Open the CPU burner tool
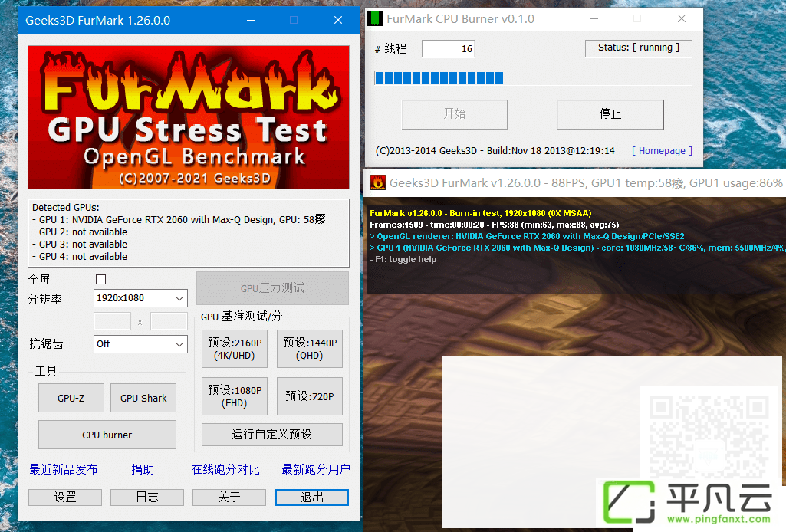 (x=107, y=435)
